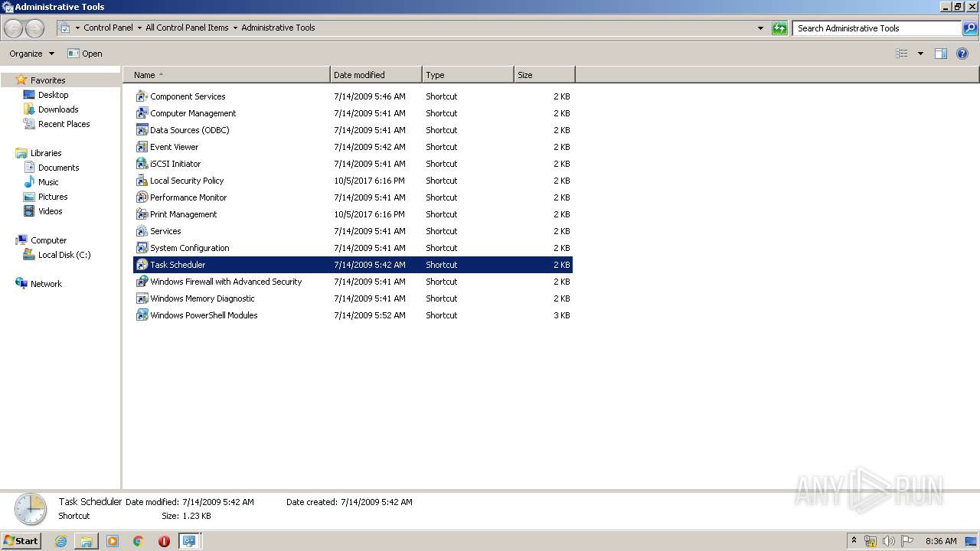The width and height of the screenshot is (980, 551).
Task: Refresh the Administrative Tools folder
Action: click(779, 28)
